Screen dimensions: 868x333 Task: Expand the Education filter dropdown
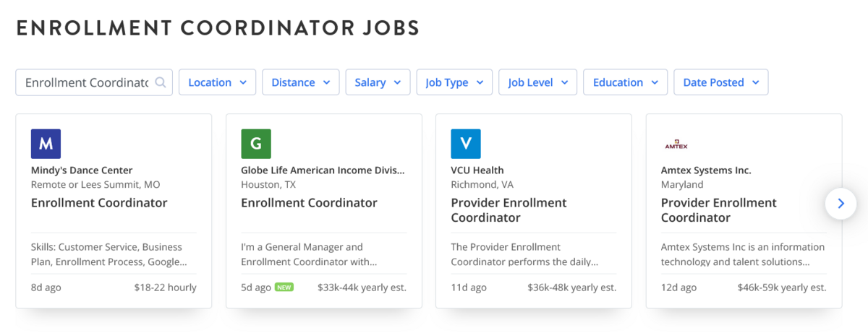(625, 82)
